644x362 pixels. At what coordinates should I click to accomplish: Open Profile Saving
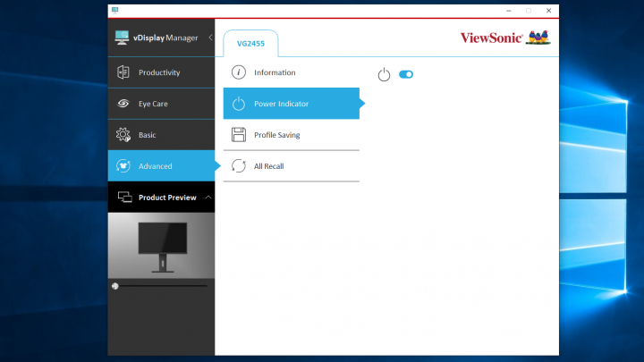tap(292, 135)
